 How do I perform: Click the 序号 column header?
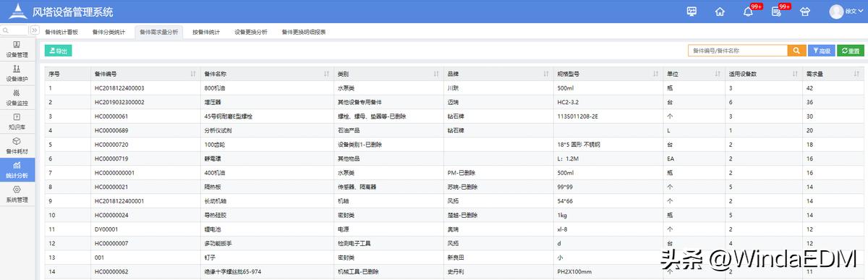[54, 74]
